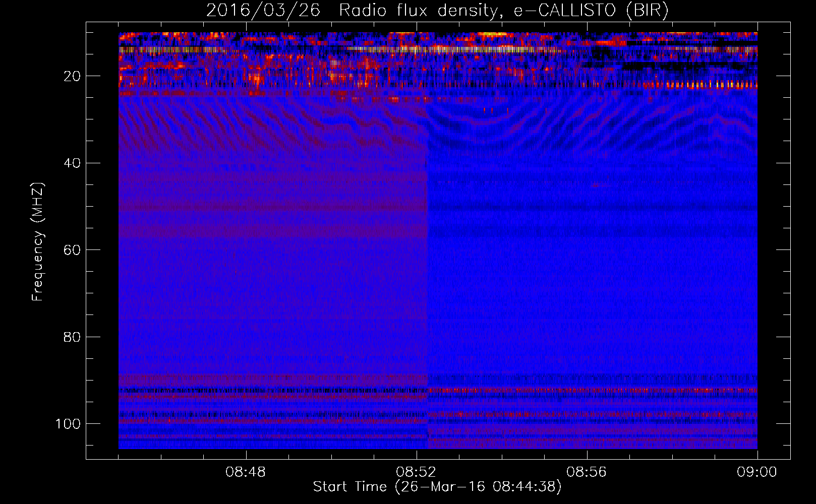Image resolution: width=816 pixels, height=504 pixels.
Task: Click the 20 MHz frequency tick label
Action: pyautogui.click(x=72, y=76)
